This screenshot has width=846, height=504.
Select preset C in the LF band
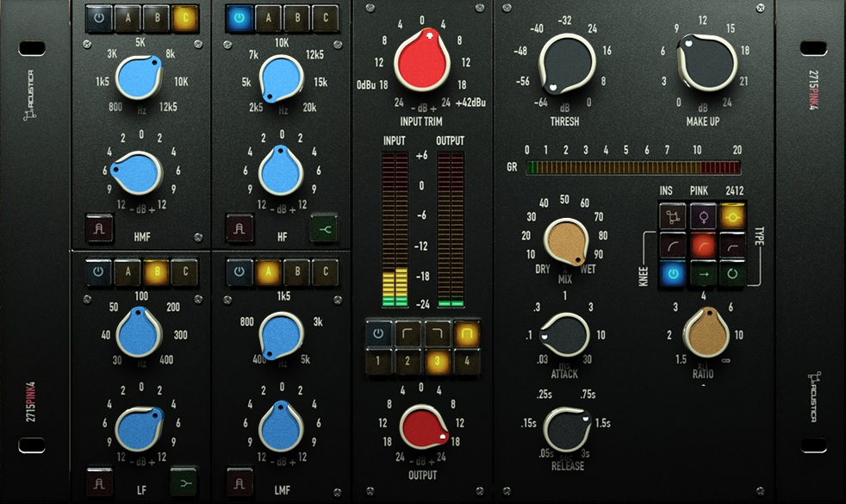click(185, 272)
